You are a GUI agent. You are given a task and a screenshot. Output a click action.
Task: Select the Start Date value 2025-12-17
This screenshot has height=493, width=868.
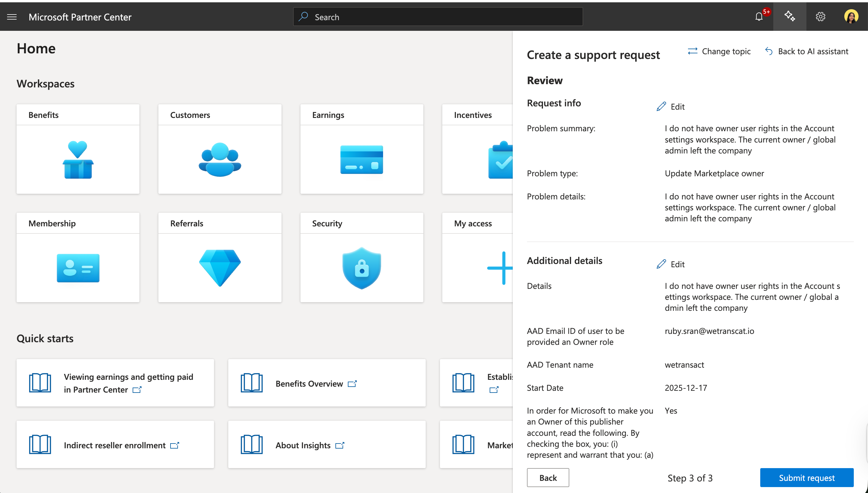[686, 388]
